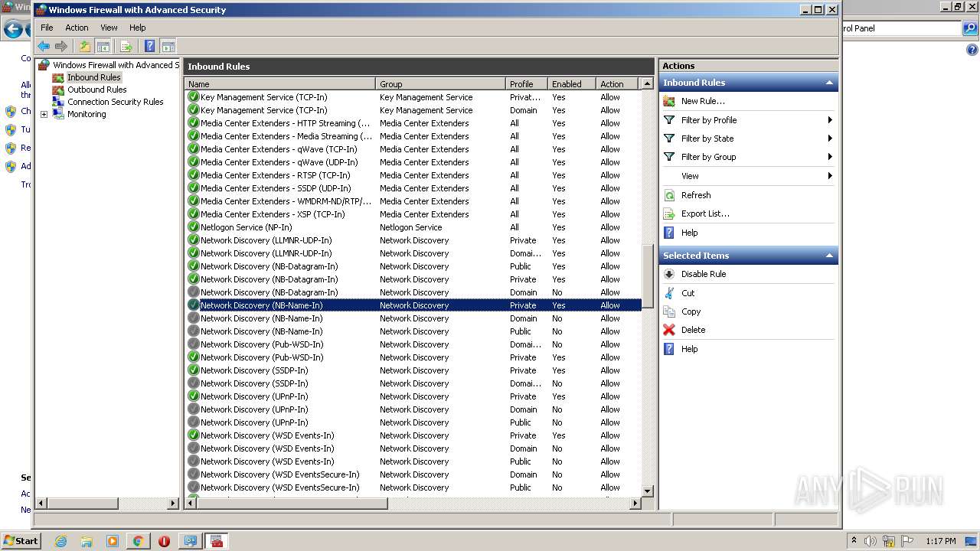The width and height of the screenshot is (980, 551).
Task: Click the Export List toolbar icon
Action: tap(126, 47)
